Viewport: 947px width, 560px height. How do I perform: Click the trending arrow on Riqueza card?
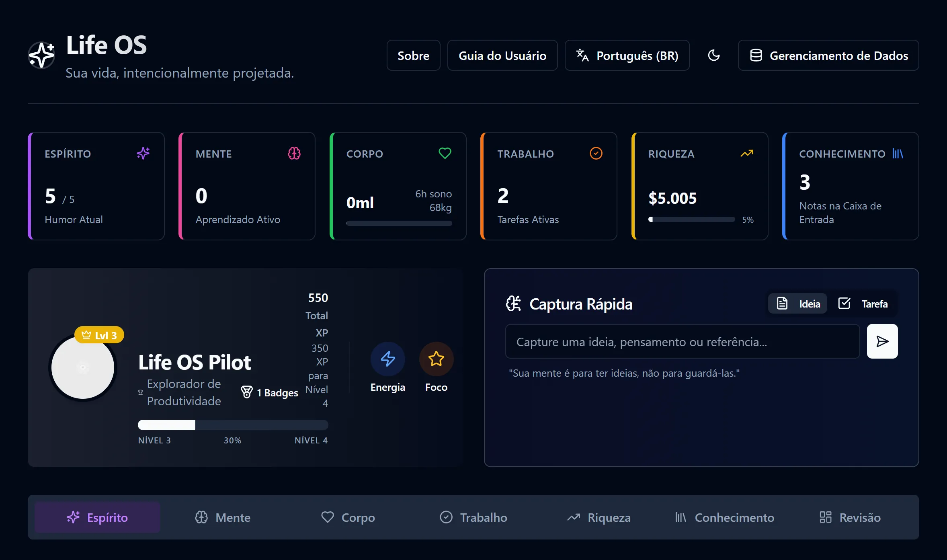click(x=747, y=153)
